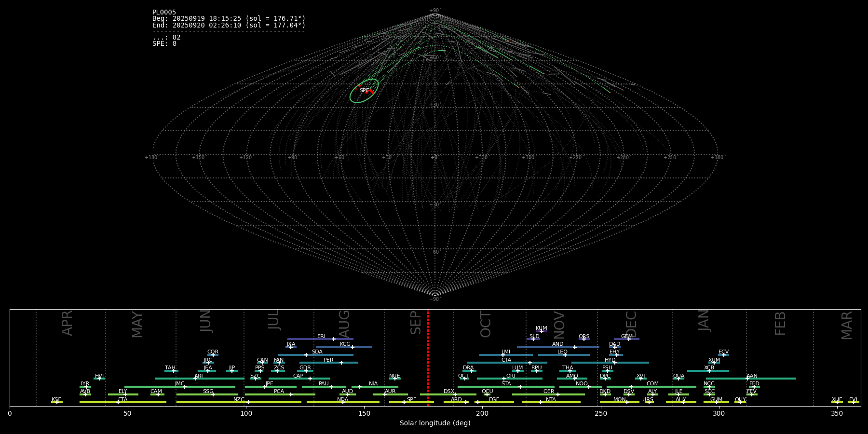Viewport: 868px width, 434px height.
Task: Select the ETA shower activity bar
Action: point(145,402)
